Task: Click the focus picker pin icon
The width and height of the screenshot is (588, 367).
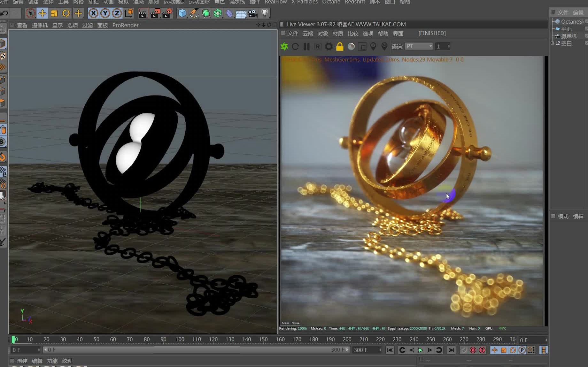Action: tap(373, 47)
